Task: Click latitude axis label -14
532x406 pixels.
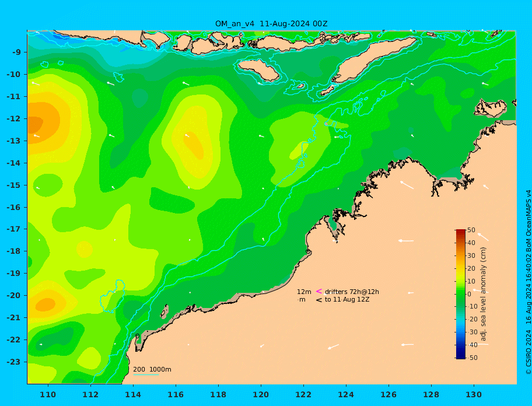Action: 13,163
